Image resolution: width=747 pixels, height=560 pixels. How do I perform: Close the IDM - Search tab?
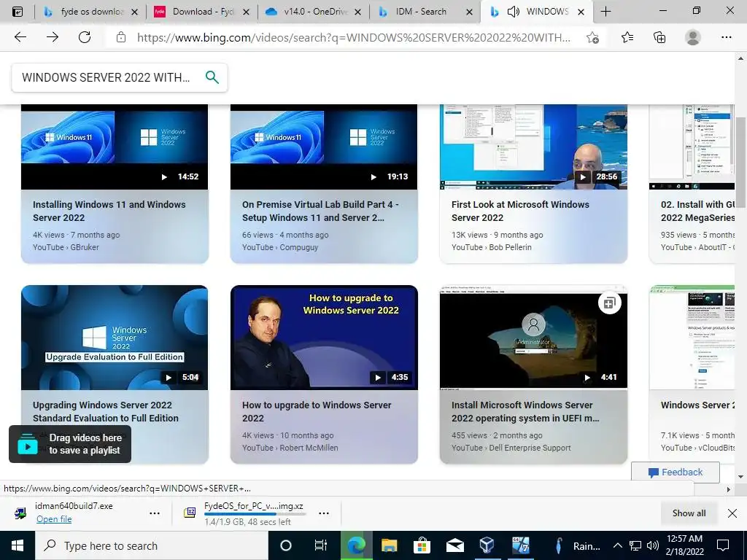pos(469,12)
